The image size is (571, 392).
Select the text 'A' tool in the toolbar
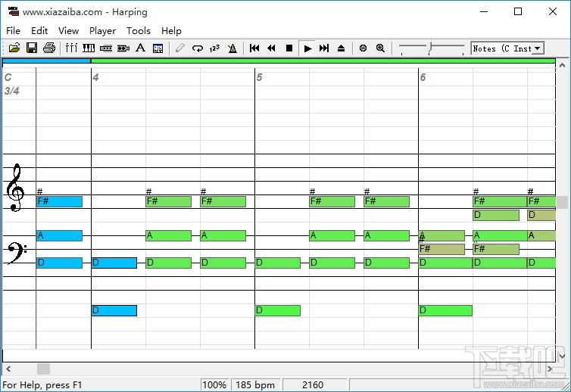pyautogui.click(x=140, y=48)
